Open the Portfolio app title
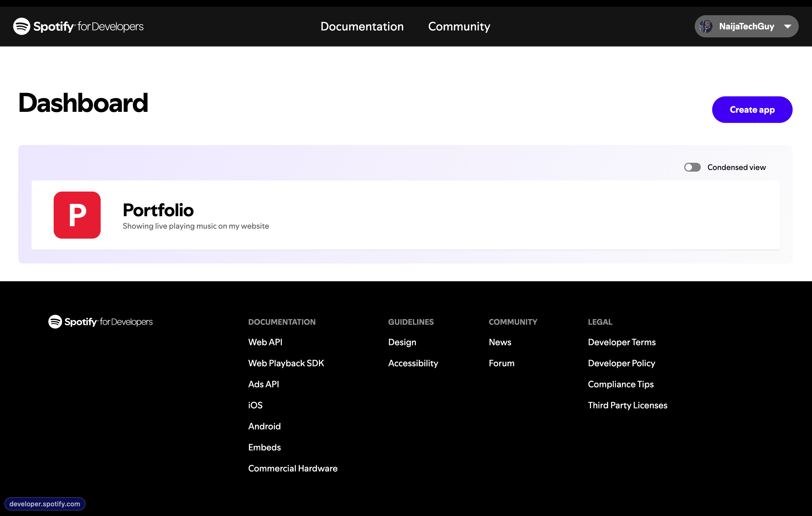 click(x=158, y=210)
